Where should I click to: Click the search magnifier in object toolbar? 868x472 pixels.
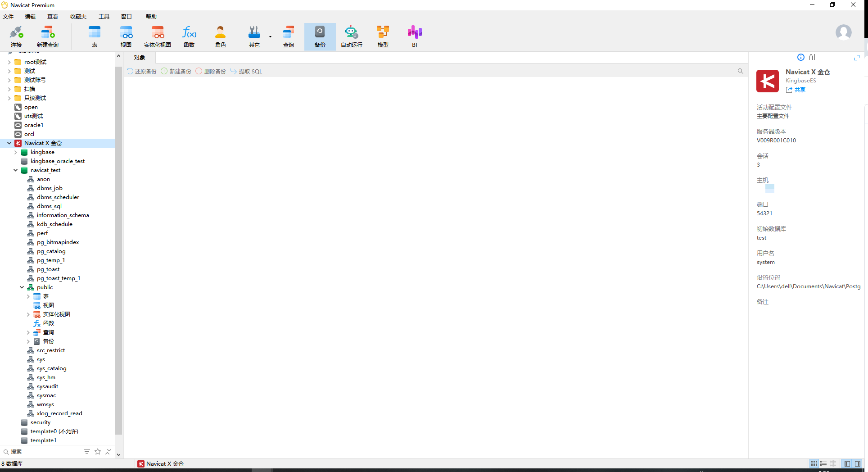click(x=740, y=71)
